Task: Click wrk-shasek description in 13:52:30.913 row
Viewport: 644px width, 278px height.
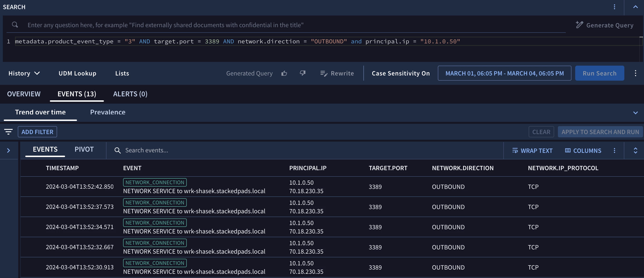Action: tap(194, 272)
